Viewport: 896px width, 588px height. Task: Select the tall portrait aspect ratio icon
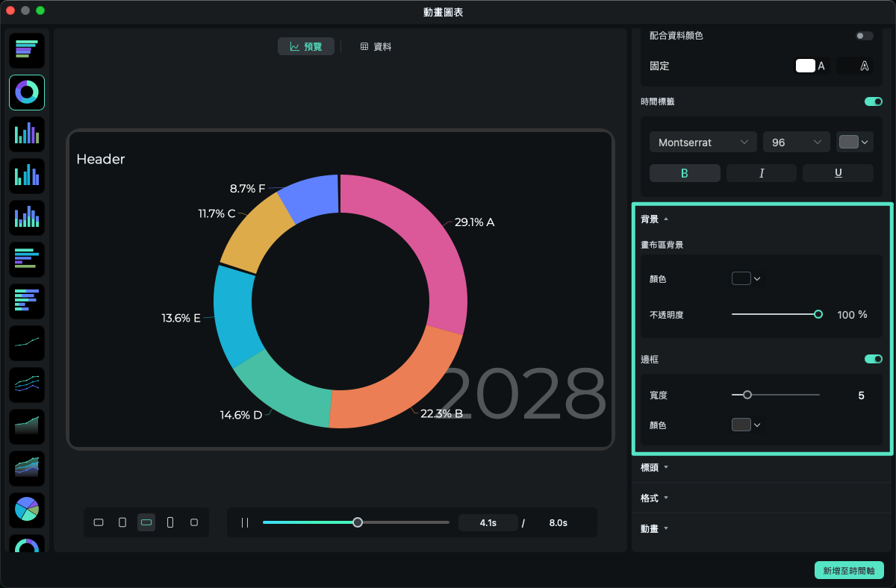(x=170, y=522)
